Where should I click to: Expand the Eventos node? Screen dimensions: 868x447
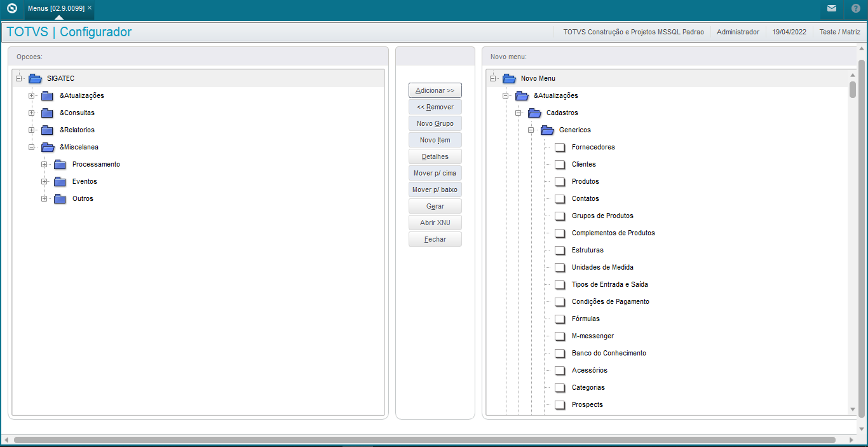[x=44, y=181]
